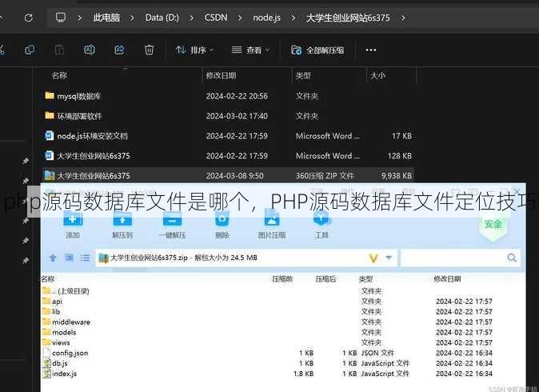Select the mysql数据库 folder
539x392 pixels.
point(229,96)
